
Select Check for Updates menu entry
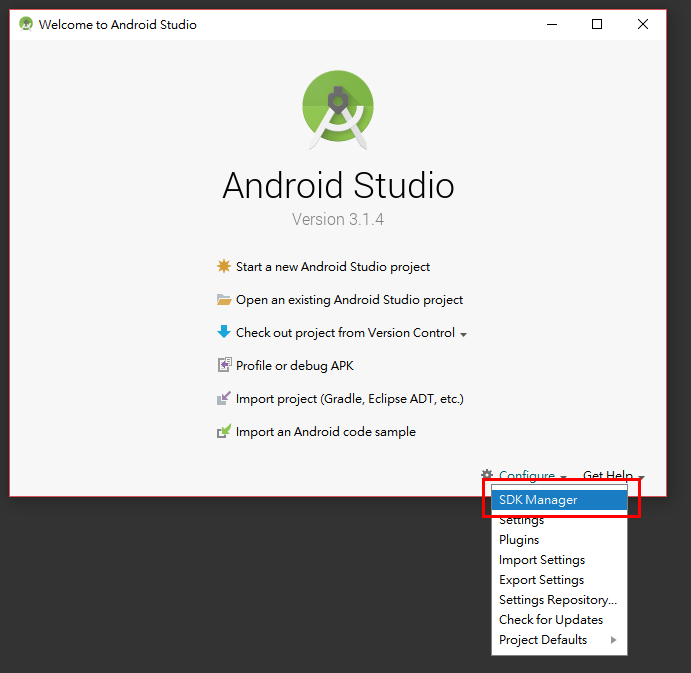click(x=559, y=620)
